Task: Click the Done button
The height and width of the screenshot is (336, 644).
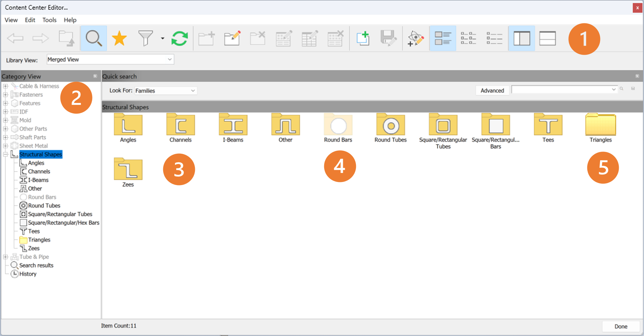Action: [621, 327]
